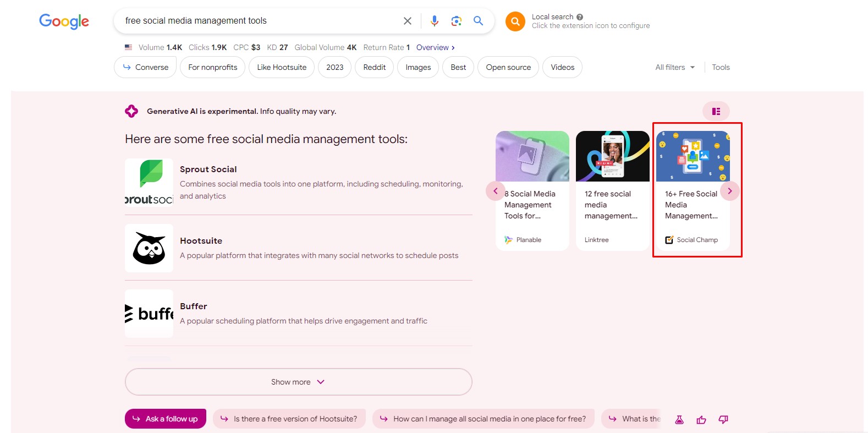Viewport: 868px width, 433px height.
Task: Ask 'How can I manage all social media' suggestion
Action: [484, 419]
